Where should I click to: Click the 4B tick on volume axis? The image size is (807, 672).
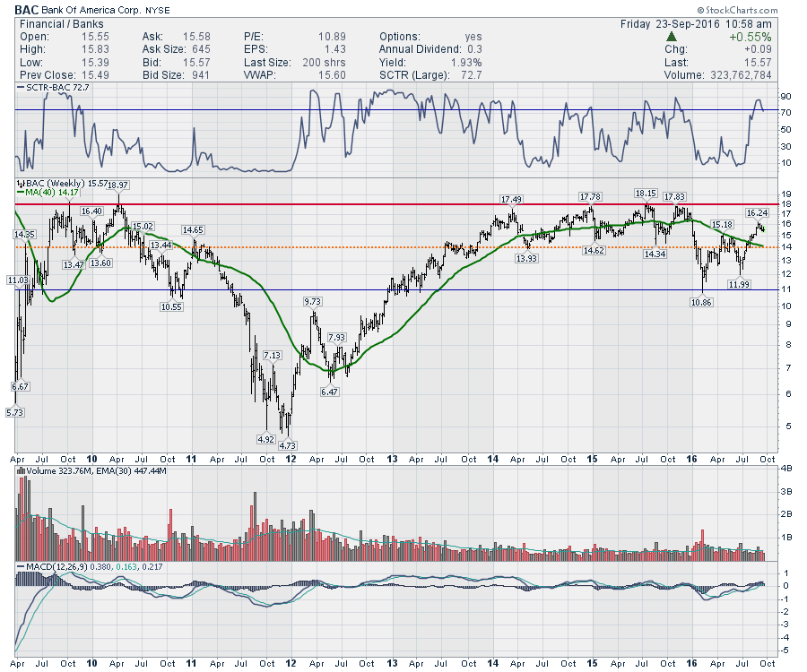(785, 469)
